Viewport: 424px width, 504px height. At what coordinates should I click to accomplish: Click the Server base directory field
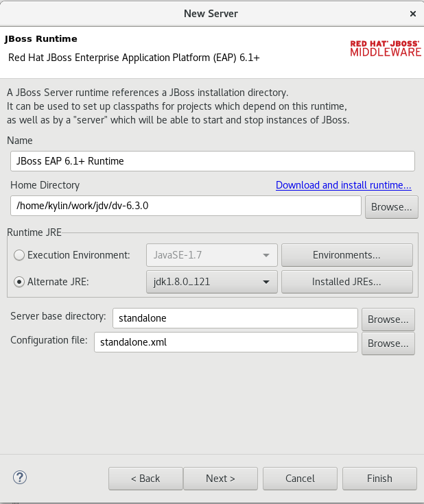tap(235, 318)
